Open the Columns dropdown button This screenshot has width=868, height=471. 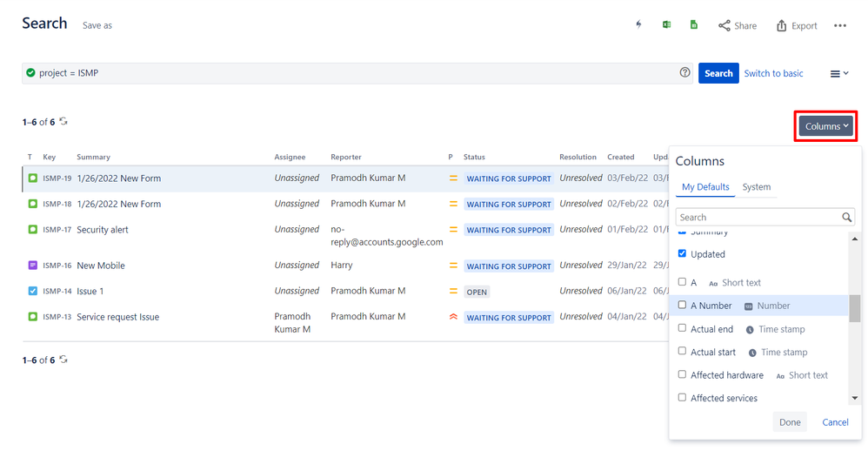click(826, 126)
